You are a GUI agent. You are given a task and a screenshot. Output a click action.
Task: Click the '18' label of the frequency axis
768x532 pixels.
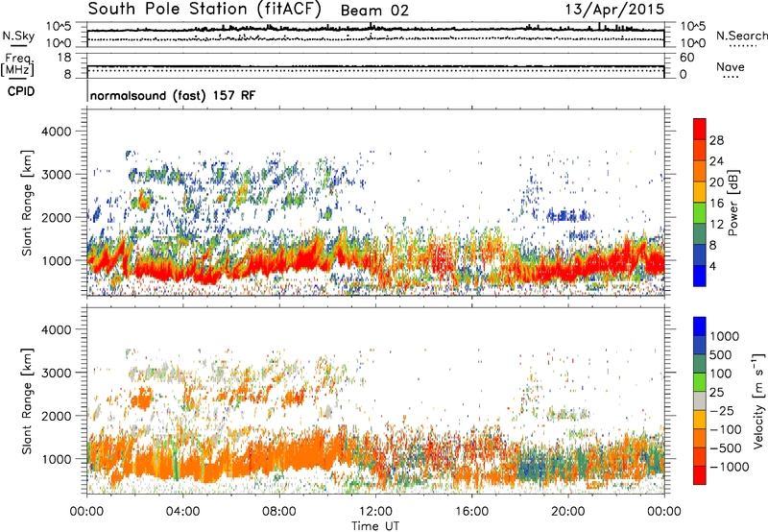tap(64, 58)
